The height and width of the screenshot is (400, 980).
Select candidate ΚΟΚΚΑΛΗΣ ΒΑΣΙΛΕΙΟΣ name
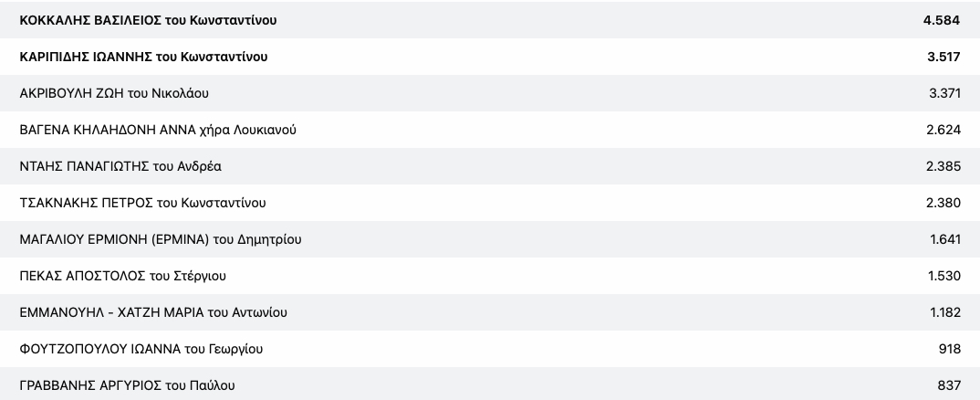(x=148, y=20)
